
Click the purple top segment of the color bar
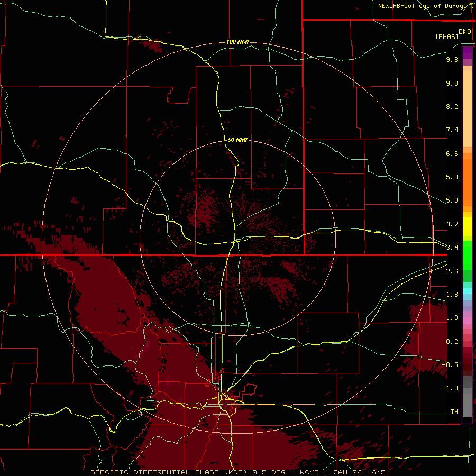point(467,53)
